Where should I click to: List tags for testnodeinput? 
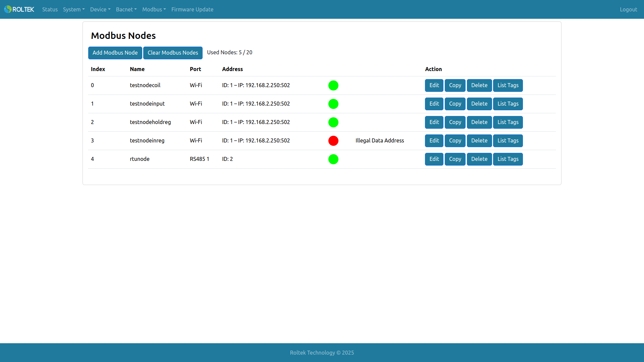[508, 104]
